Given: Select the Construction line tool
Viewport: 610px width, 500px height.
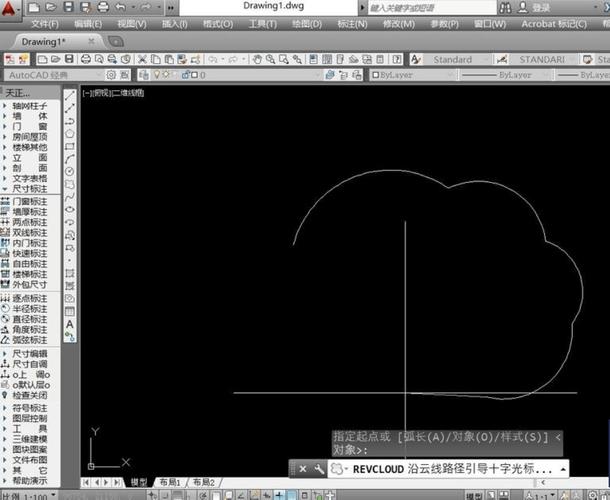Looking at the screenshot, I should click(70, 108).
